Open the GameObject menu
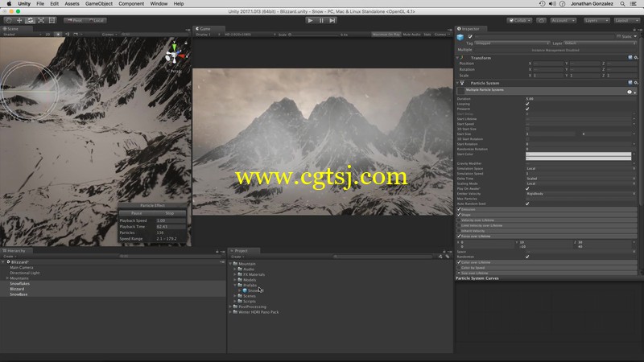The height and width of the screenshot is (362, 644). (x=98, y=4)
